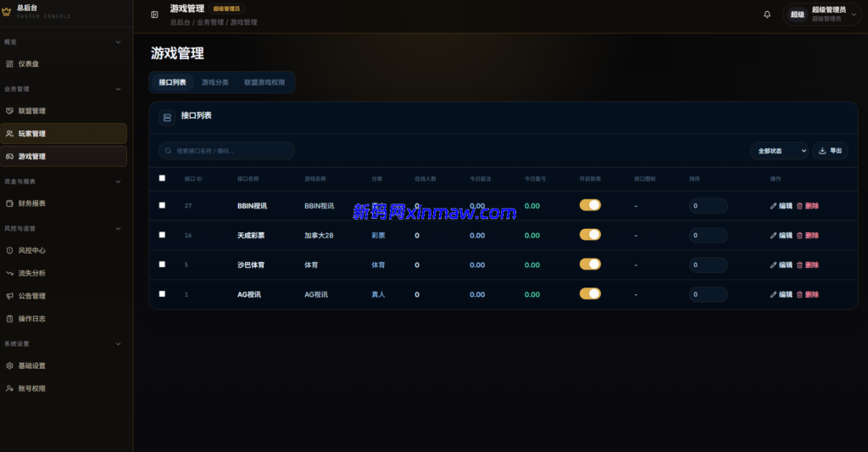Switch to the 游戏分类 tab
Viewport: 868px width, 452px height.
point(214,82)
